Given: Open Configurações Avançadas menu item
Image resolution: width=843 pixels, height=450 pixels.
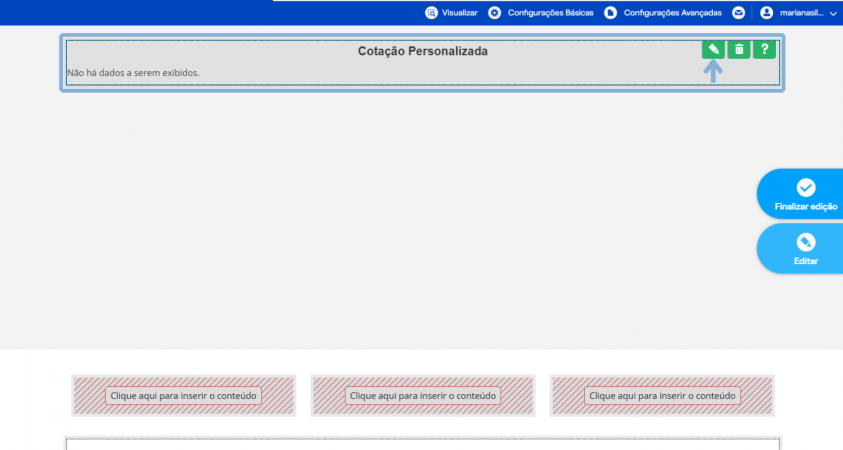Looking at the screenshot, I should point(673,13).
